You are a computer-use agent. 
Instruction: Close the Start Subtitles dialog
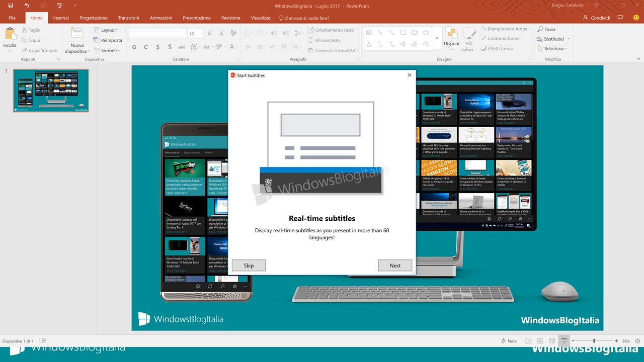pos(409,75)
